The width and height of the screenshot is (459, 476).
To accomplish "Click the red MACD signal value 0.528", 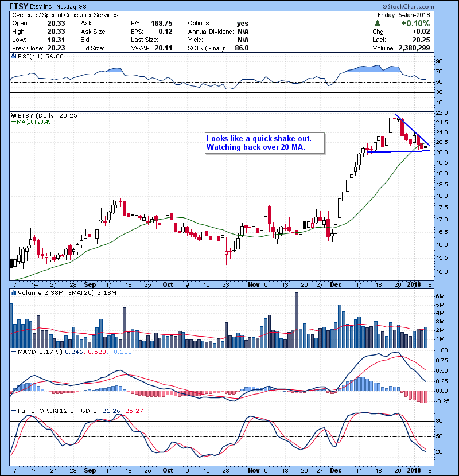I will (x=97, y=352).
